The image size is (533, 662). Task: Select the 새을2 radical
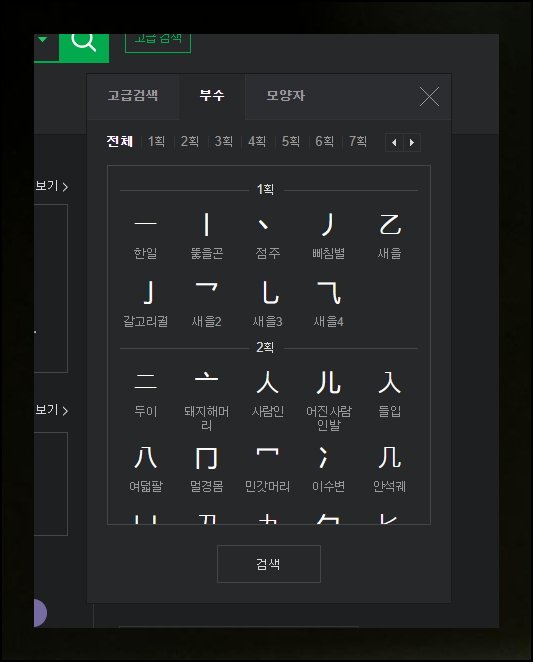coord(207,304)
